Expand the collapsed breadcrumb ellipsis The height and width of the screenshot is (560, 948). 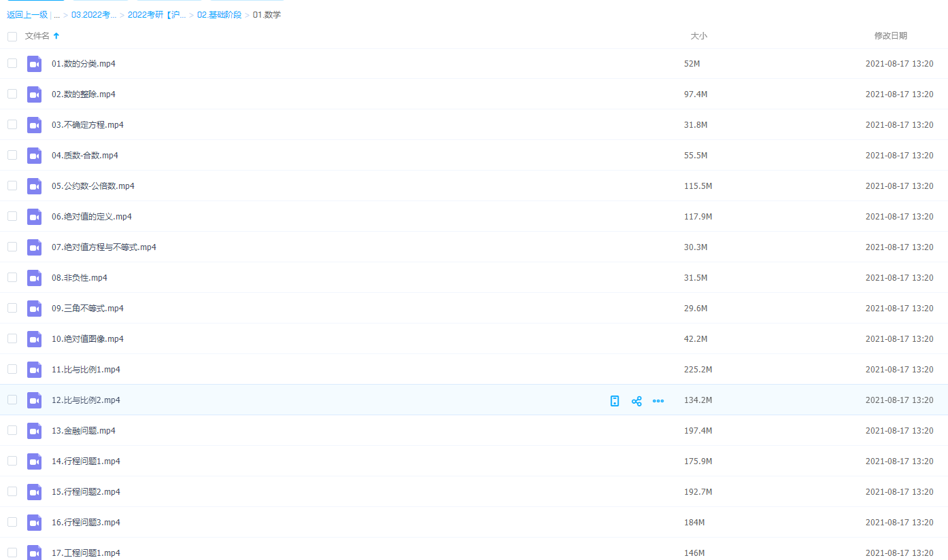coord(56,15)
